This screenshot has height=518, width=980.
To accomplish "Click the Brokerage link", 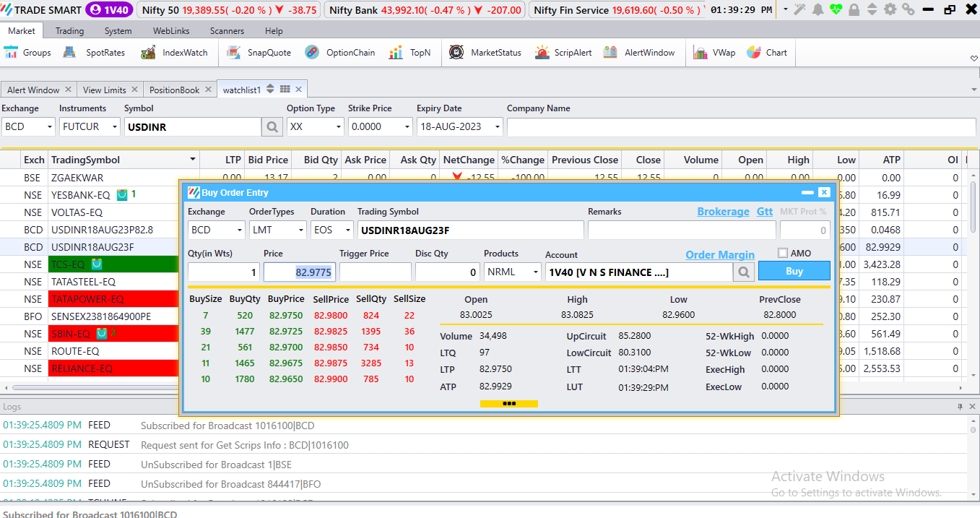I will (x=723, y=212).
